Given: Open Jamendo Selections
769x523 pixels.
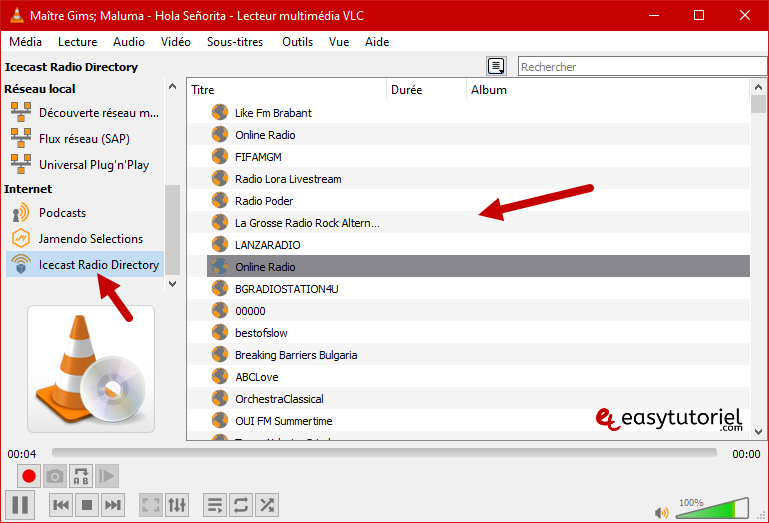Looking at the screenshot, I should click(x=85, y=238).
